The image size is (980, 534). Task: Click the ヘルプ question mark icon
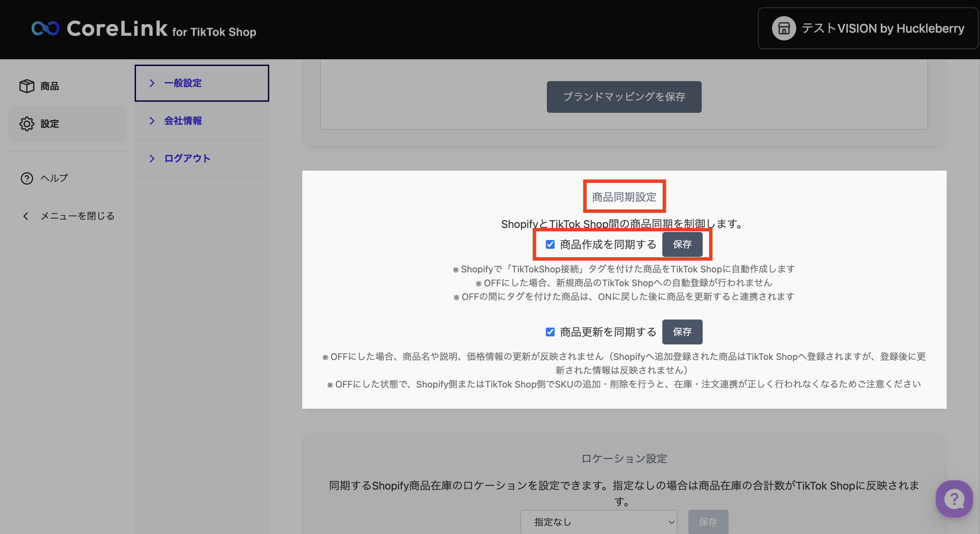click(x=27, y=178)
